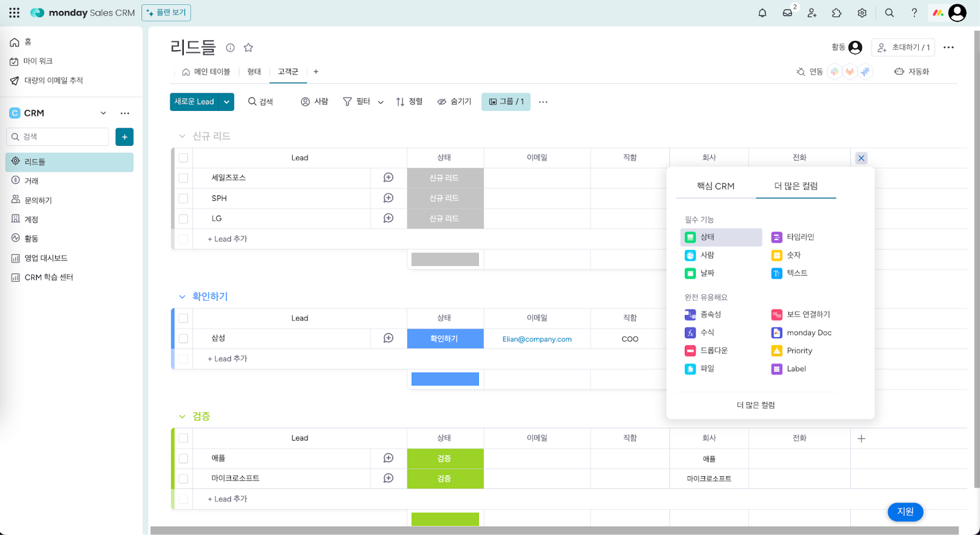Open the 그룹 / 1 group-by dropdown
This screenshot has height=535, width=980.
(x=506, y=102)
